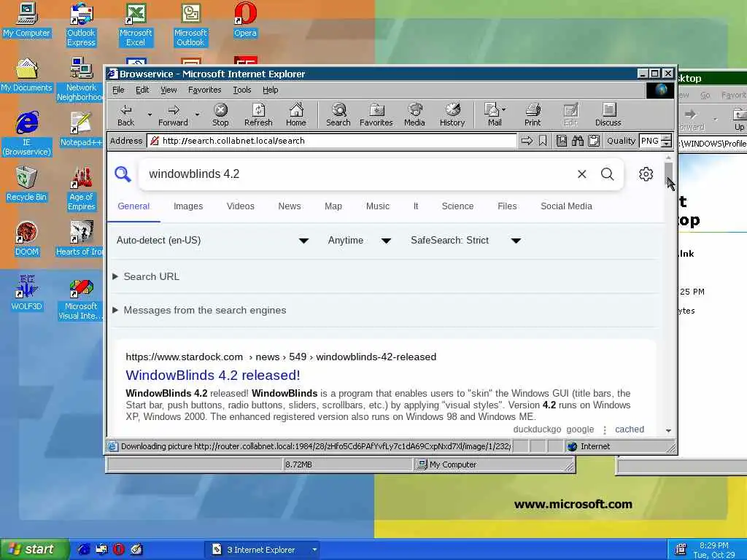
Task: Clear the search box with X icon
Action: [581, 174]
